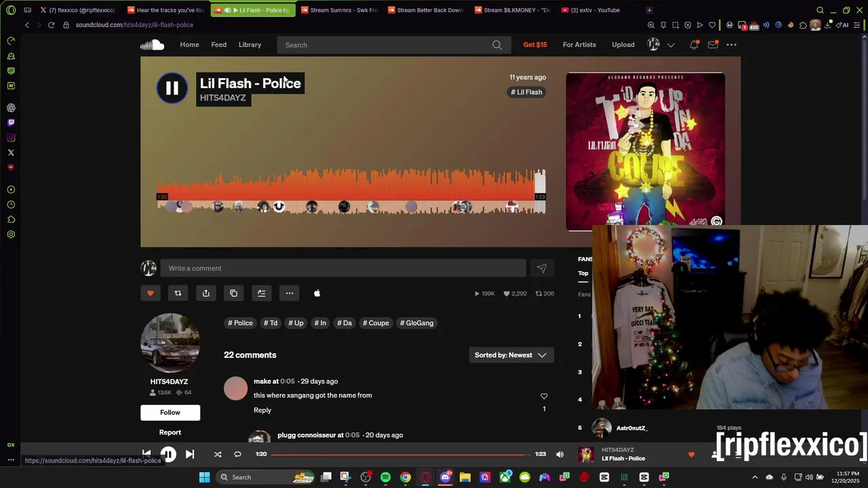Switch to Stream Better Back Down tab
This screenshot has height=488, width=868.
click(x=425, y=10)
